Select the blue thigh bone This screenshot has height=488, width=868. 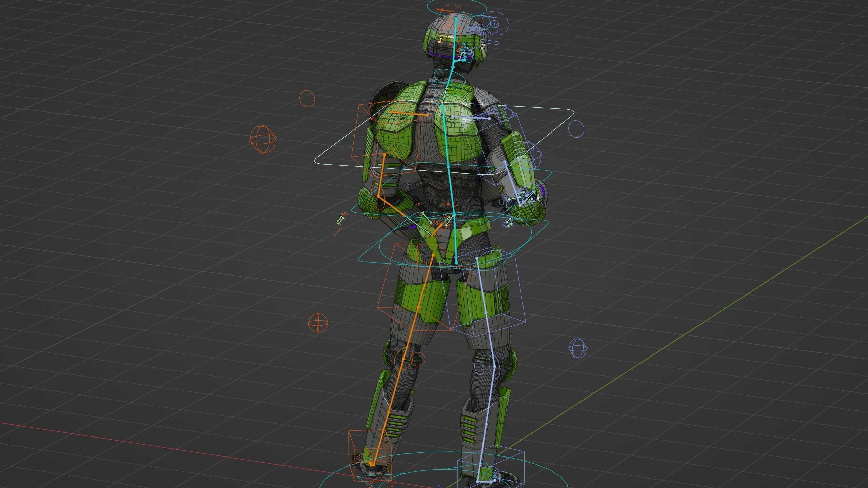click(481, 285)
